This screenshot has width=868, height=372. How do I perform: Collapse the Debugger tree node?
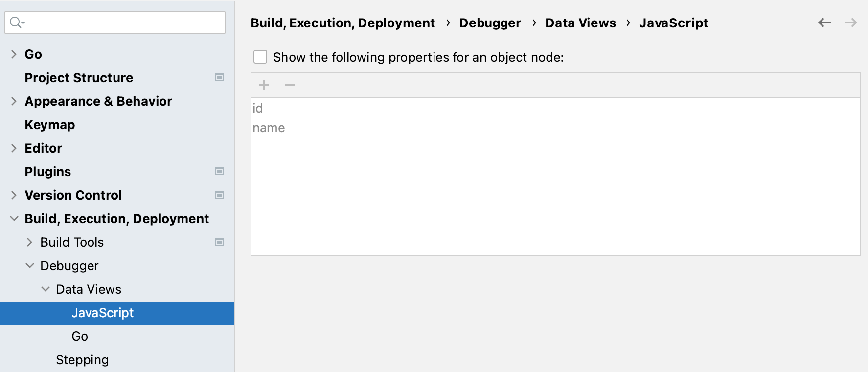coord(30,266)
